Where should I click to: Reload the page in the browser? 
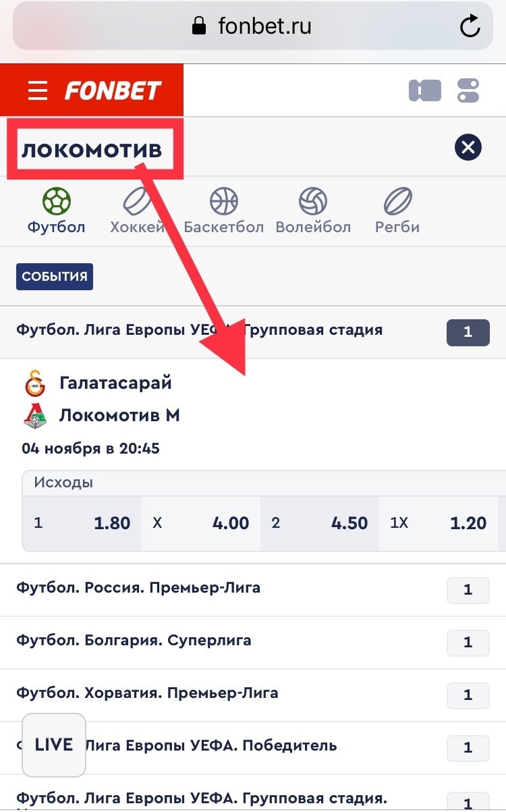[x=469, y=27]
